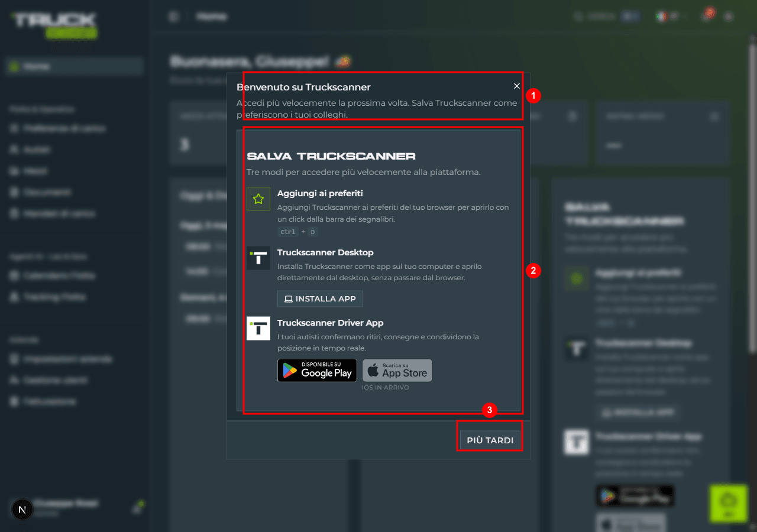Open the Next.js dev tools N badge
757x532 pixels.
point(22,510)
